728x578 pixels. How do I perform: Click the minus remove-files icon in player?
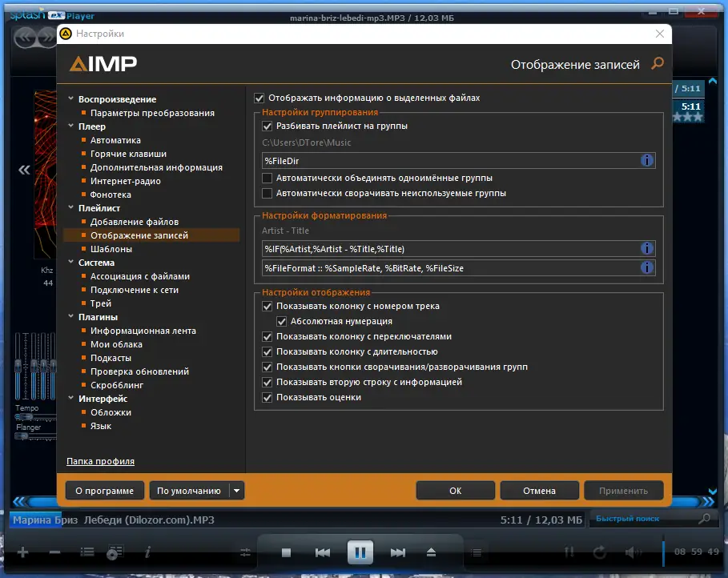point(54,552)
